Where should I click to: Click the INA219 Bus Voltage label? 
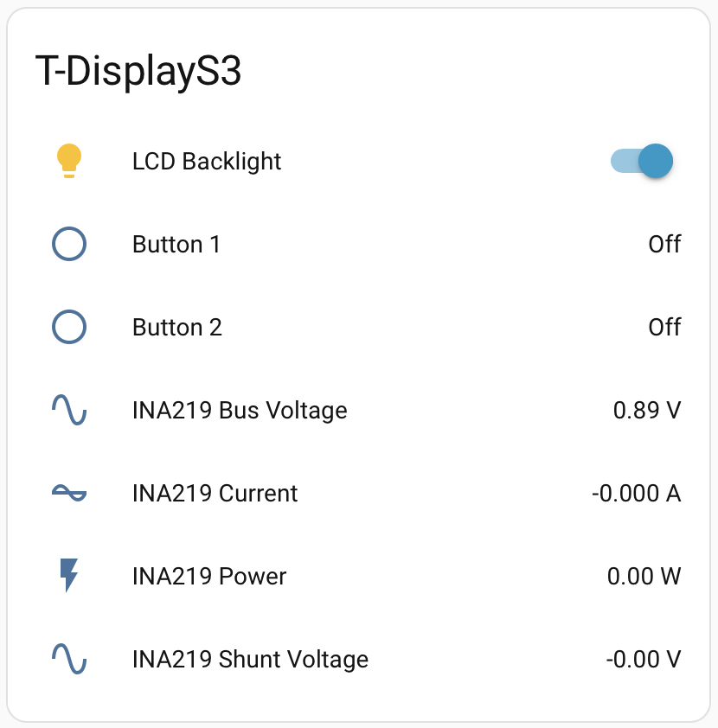(x=240, y=410)
